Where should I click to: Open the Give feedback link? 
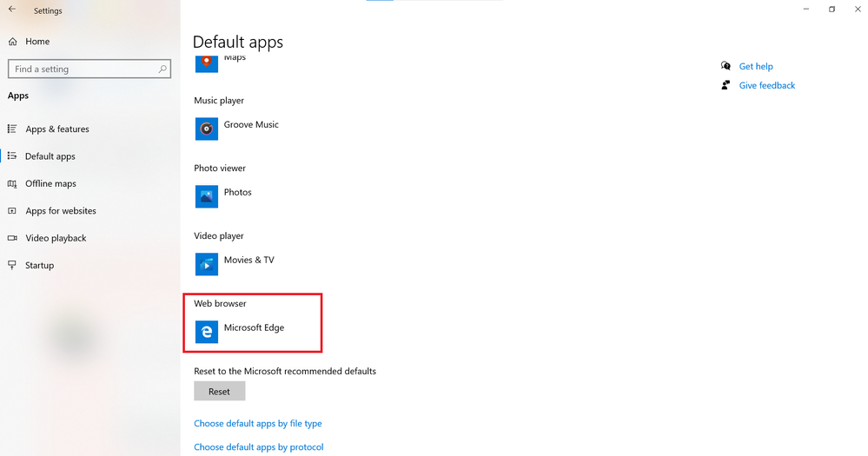[x=766, y=85]
